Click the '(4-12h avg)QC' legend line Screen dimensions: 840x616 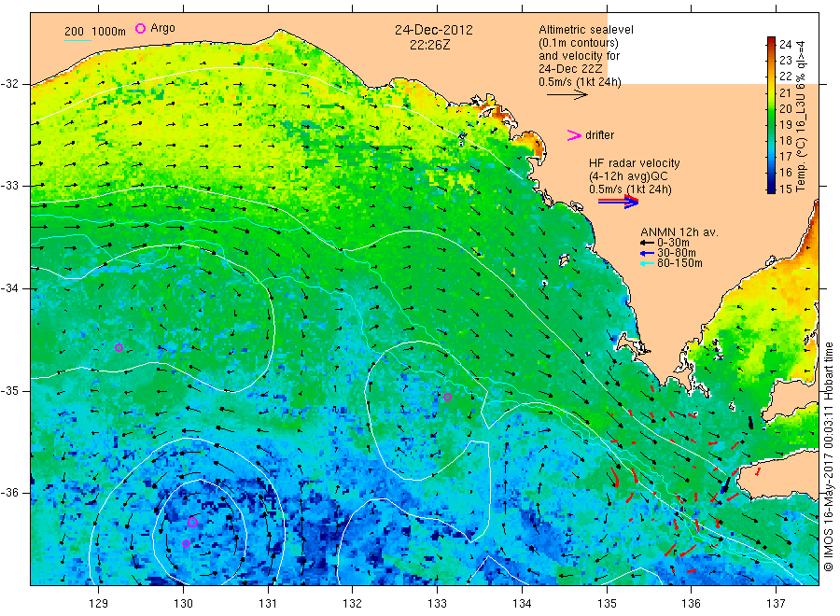[x=628, y=176]
